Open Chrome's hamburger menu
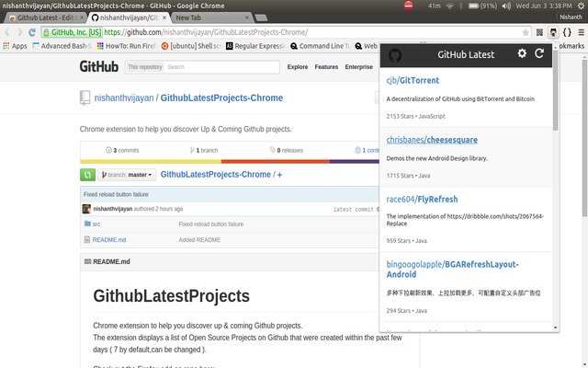Viewport: 588px width, 368px height. 581,32
